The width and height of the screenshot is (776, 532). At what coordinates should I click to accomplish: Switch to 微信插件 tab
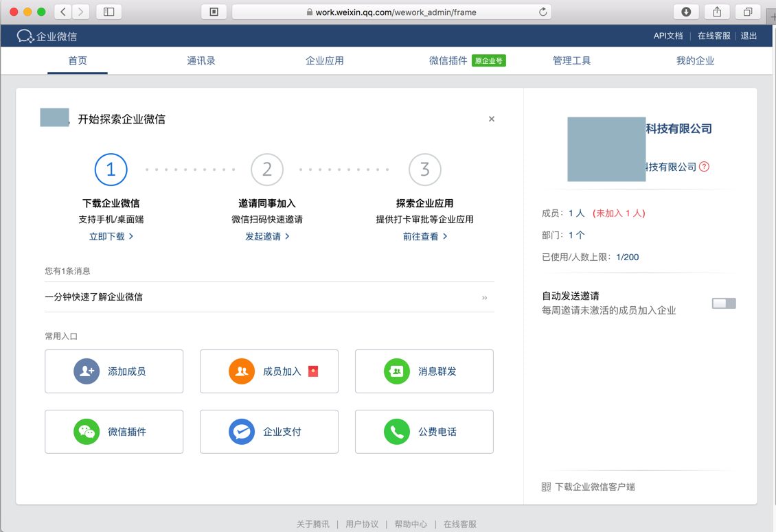(448, 60)
